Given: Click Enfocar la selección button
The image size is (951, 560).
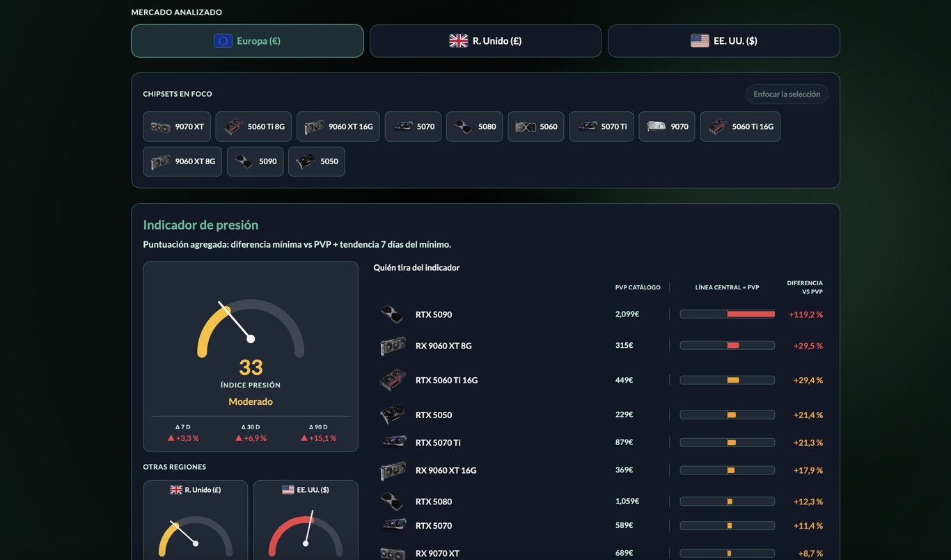Looking at the screenshot, I should (787, 94).
